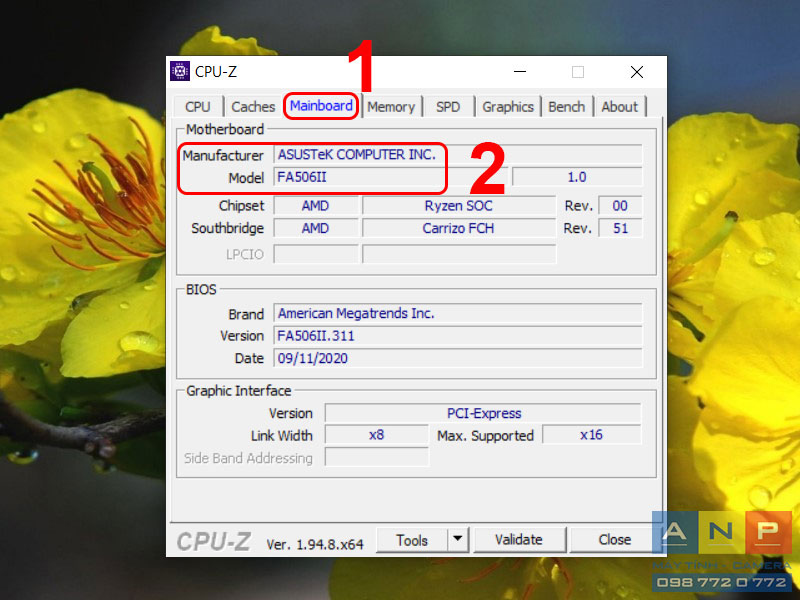Click the Southbridge vendor AMD value

pyautogui.click(x=315, y=228)
